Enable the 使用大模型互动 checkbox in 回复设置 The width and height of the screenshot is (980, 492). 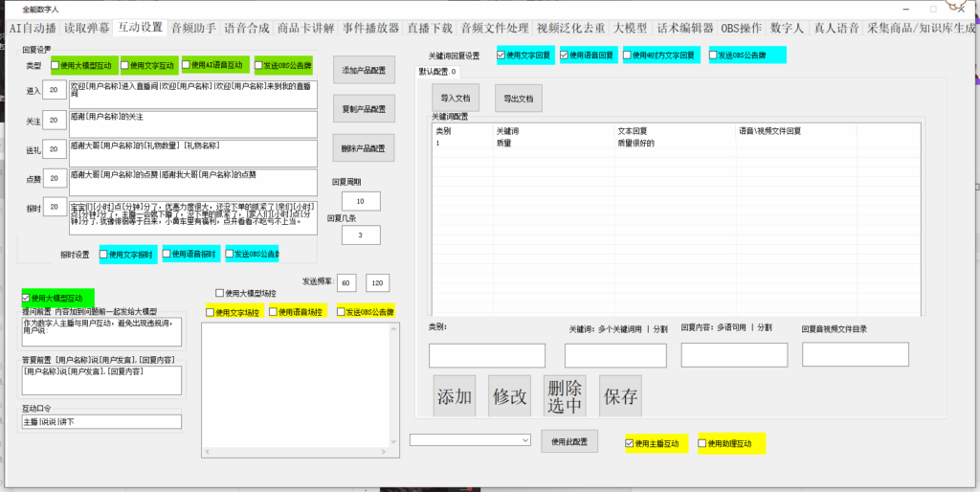click(x=56, y=65)
